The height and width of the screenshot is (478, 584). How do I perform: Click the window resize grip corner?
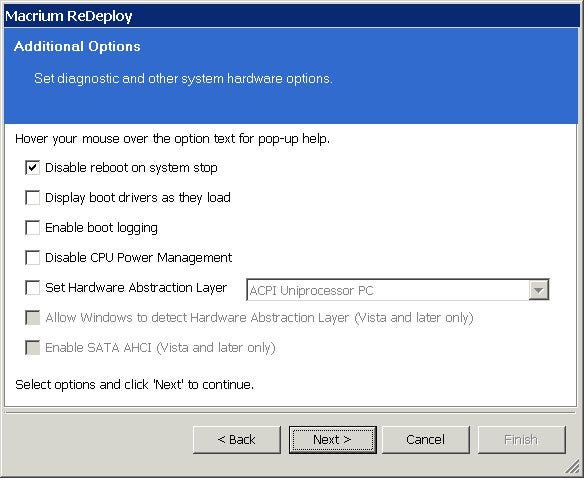pos(572,466)
